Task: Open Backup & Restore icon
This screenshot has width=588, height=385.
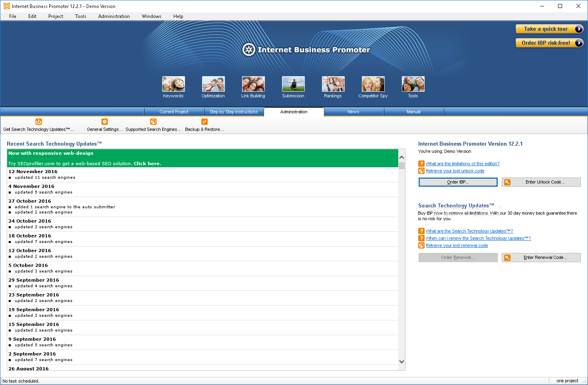Action: tap(205, 122)
